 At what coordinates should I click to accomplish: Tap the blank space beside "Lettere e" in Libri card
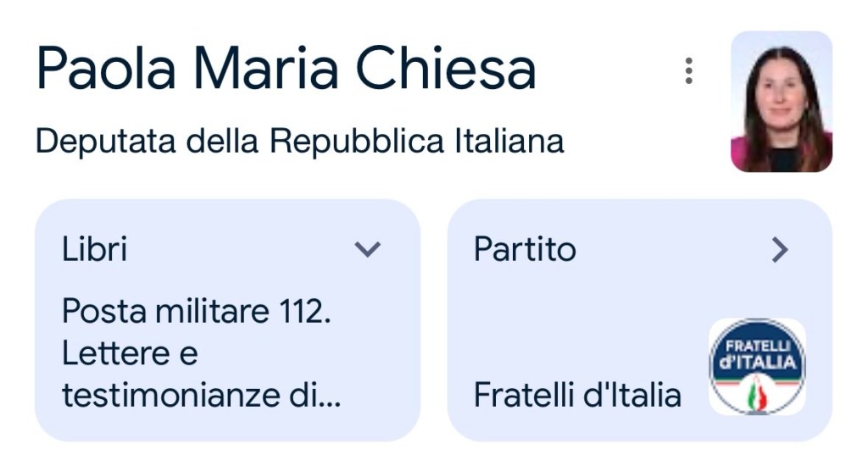tap(305, 353)
